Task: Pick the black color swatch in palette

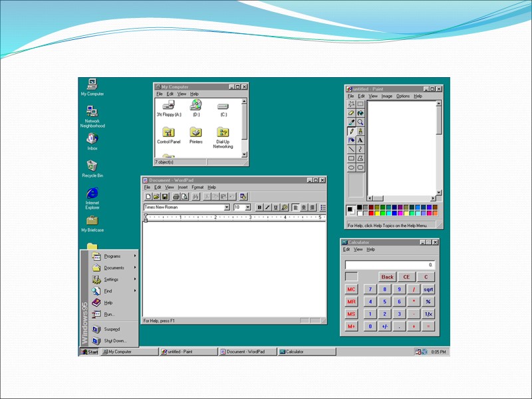Action: tap(360, 207)
